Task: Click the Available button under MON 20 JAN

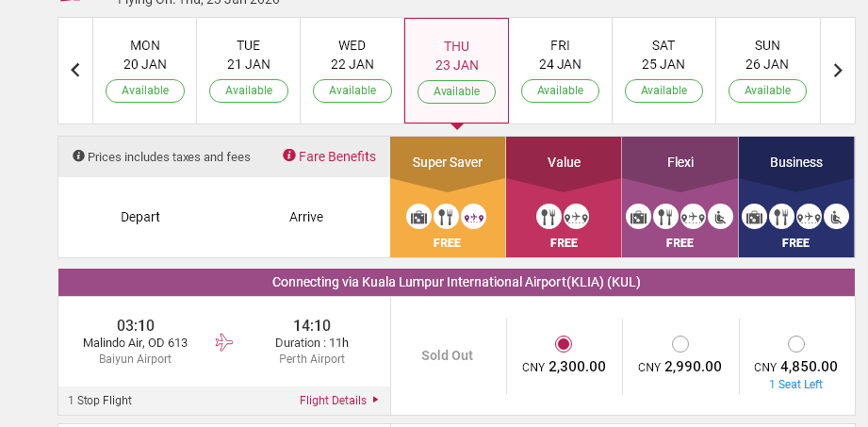Action: pyautogui.click(x=145, y=91)
